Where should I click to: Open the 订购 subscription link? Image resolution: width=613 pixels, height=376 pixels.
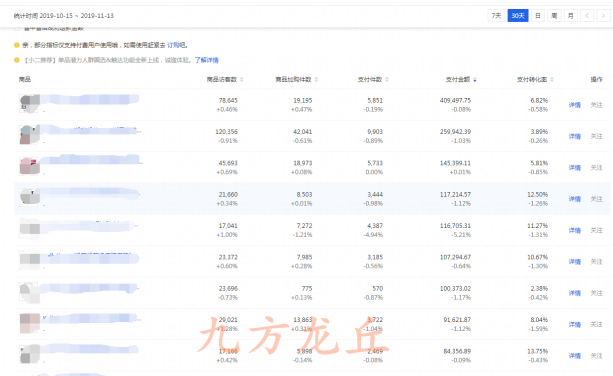173,45
